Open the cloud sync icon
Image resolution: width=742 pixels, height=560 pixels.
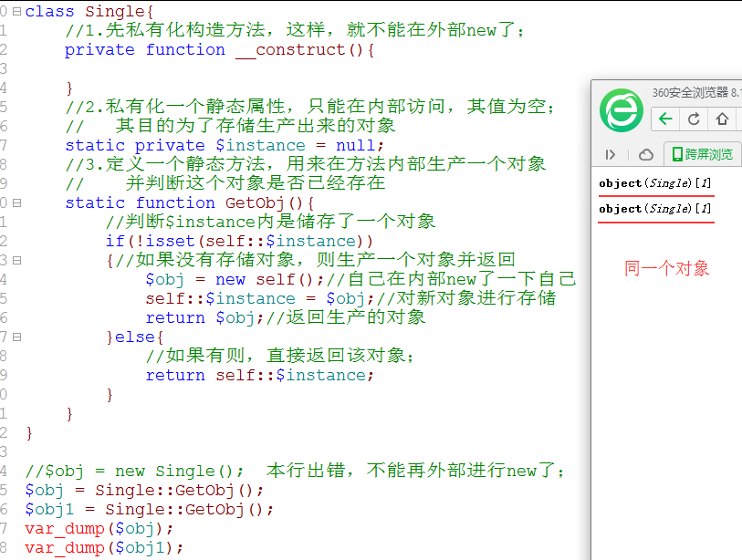click(x=646, y=155)
